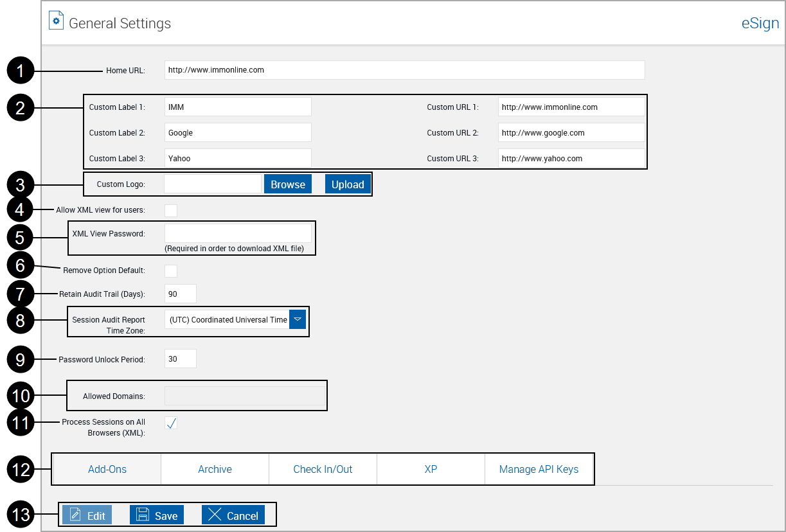Open the Check In/Out tab
Image resolution: width=786 pixels, height=532 pixels.
tap(323, 469)
